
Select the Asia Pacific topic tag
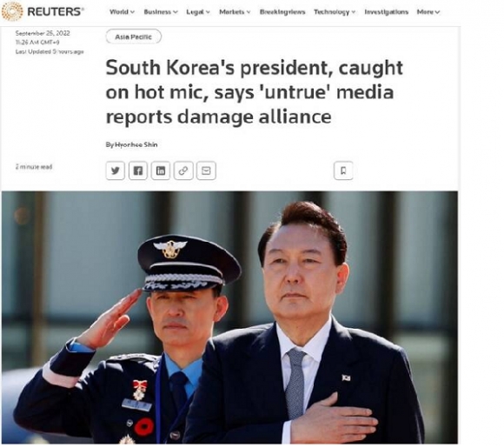coord(134,37)
